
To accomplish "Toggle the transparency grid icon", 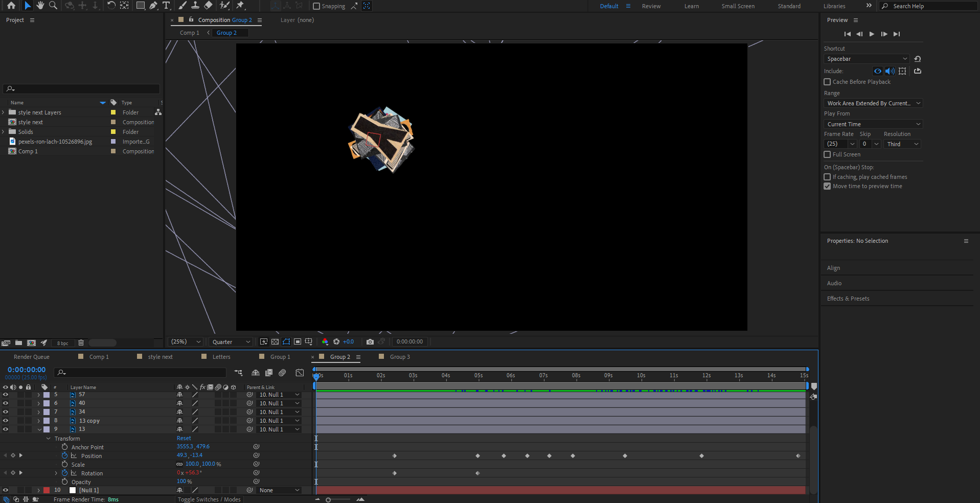I will (x=275, y=341).
